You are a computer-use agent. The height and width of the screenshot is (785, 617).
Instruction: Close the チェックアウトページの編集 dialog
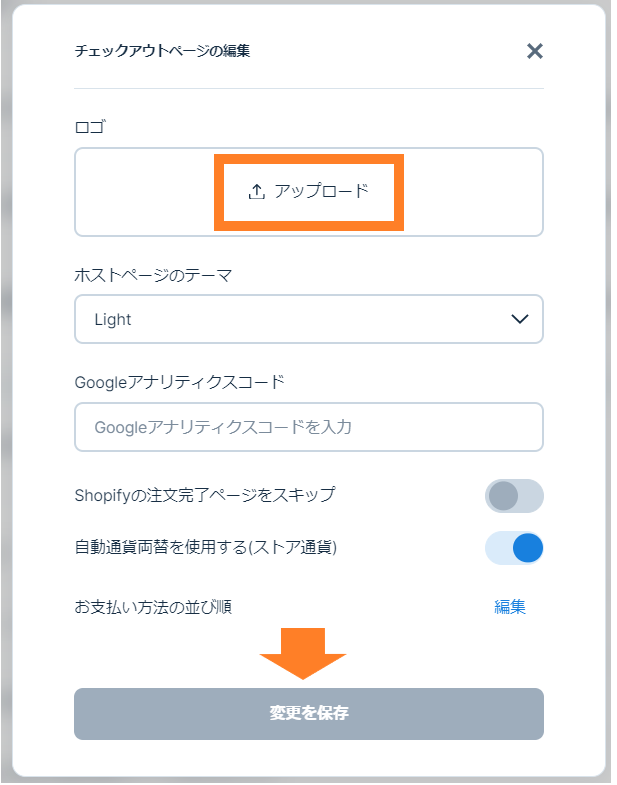coord(535,51)
